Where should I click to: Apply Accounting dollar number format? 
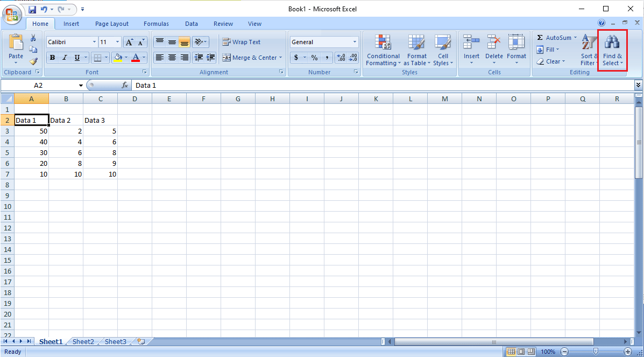coord(296,58)
